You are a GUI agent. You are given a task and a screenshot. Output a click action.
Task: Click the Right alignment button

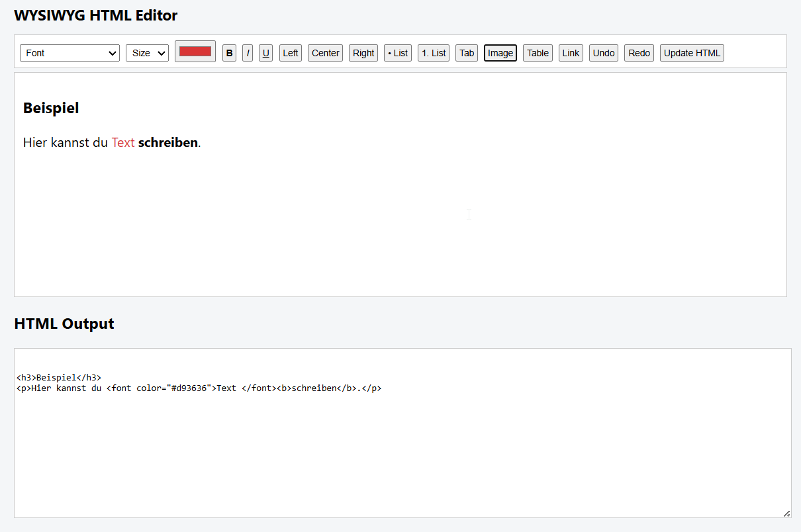(x=363, y=53)
